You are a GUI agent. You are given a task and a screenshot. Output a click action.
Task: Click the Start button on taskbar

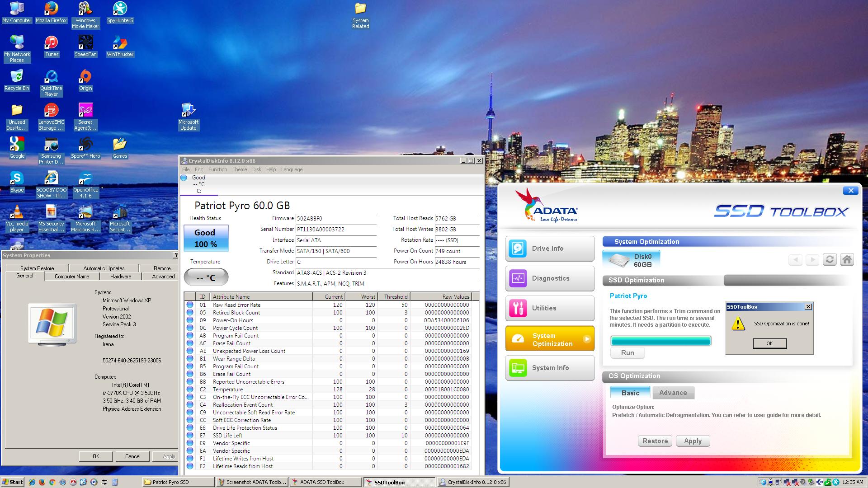click(x=13, y=482)
